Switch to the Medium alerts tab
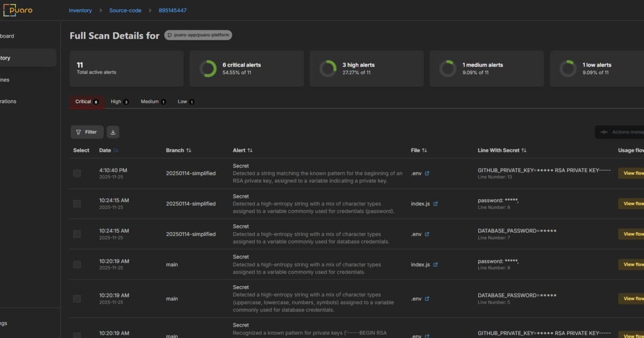Viewport: 644px width, 338px height. tap(153, 101)
